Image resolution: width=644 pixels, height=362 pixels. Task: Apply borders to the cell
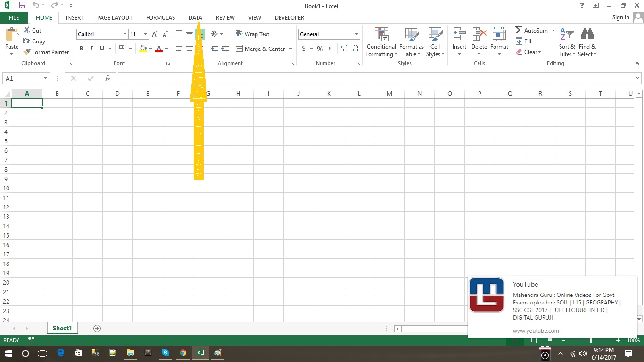[x=123, y=49]
